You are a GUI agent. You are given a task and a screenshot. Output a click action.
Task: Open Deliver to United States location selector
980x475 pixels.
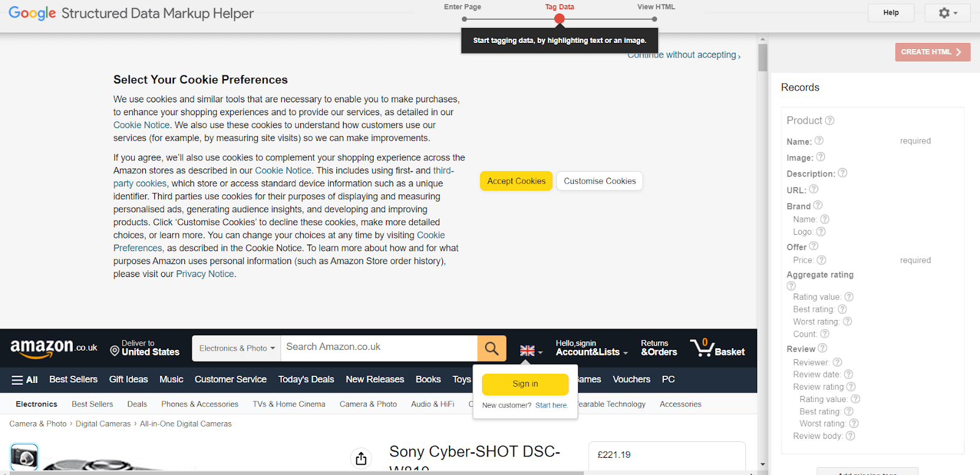145,348
